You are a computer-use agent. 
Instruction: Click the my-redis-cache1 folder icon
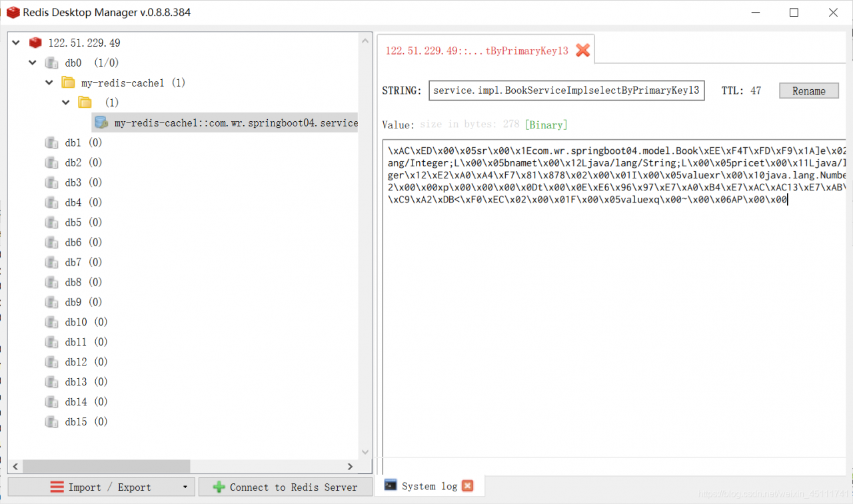coord(68,83)
